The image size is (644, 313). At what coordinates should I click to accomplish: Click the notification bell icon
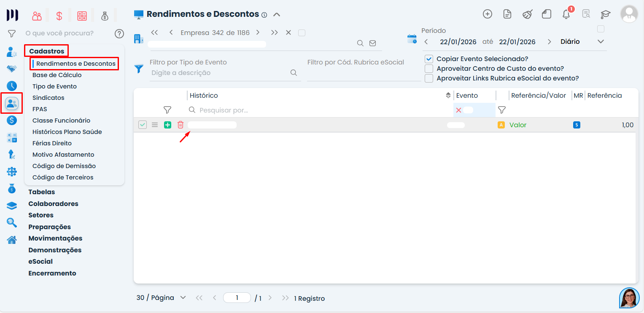click(x=566, y=14)
